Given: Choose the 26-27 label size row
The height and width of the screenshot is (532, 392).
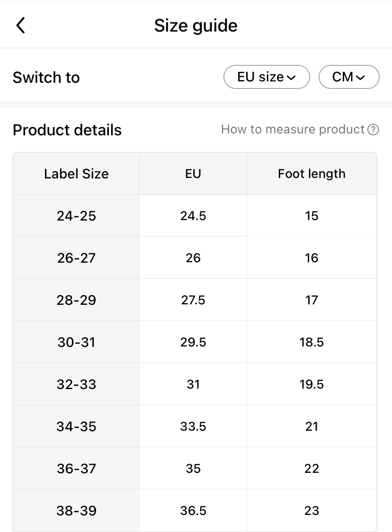Looking at the screenshot, I should click(76, 258).
